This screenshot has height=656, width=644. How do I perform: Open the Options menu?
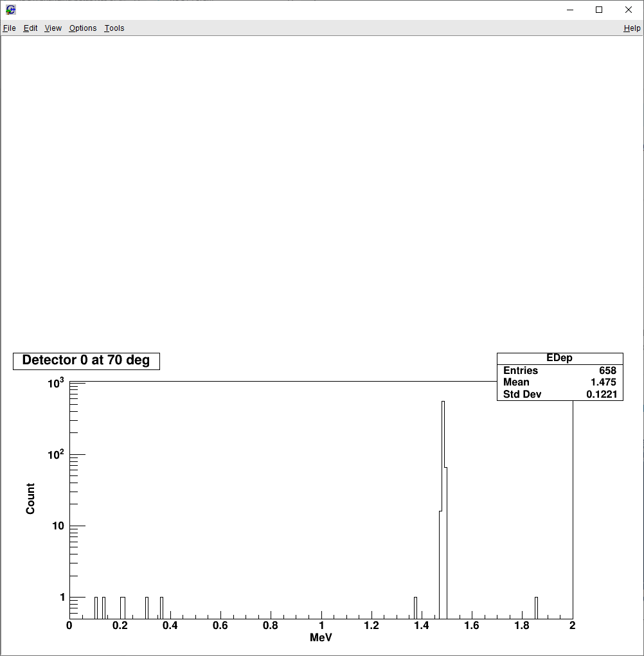(x=83, y=28)
